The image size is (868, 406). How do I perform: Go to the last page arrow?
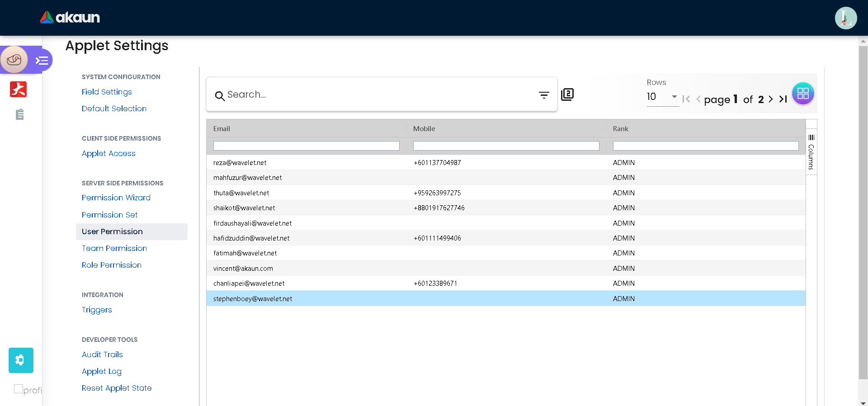(783, 99)
